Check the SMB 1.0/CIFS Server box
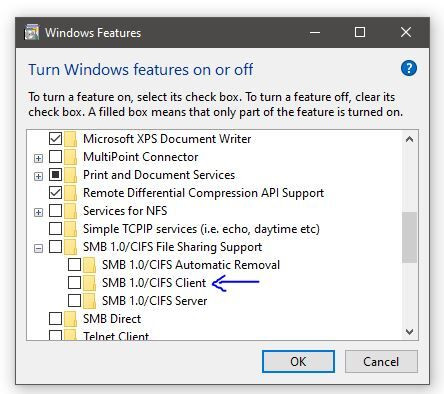Screen dimensions: 444x394 [74, 300]
